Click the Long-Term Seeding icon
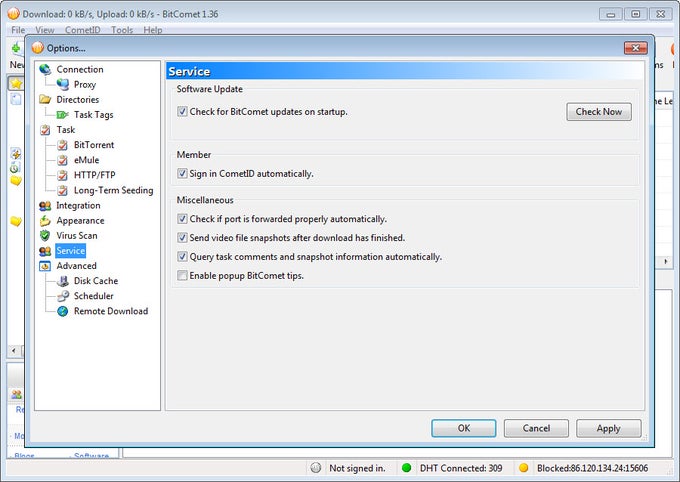 point(62,190)
